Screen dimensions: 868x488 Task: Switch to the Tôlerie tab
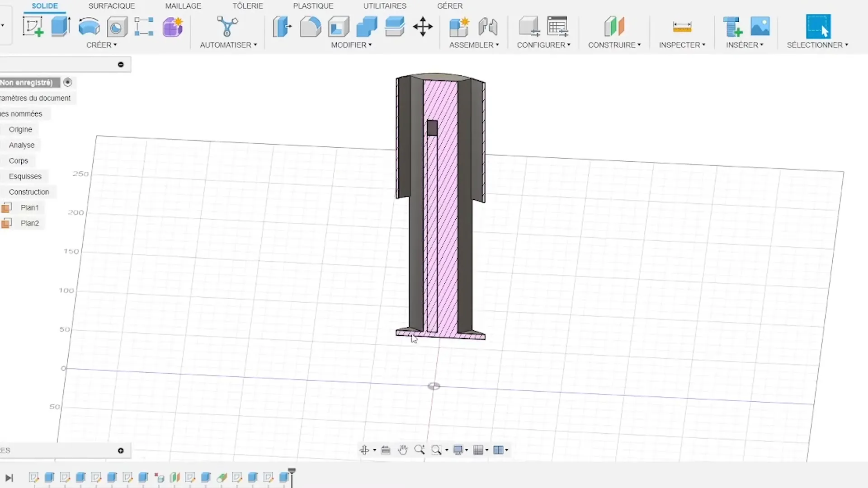click(x=248, y=6)
